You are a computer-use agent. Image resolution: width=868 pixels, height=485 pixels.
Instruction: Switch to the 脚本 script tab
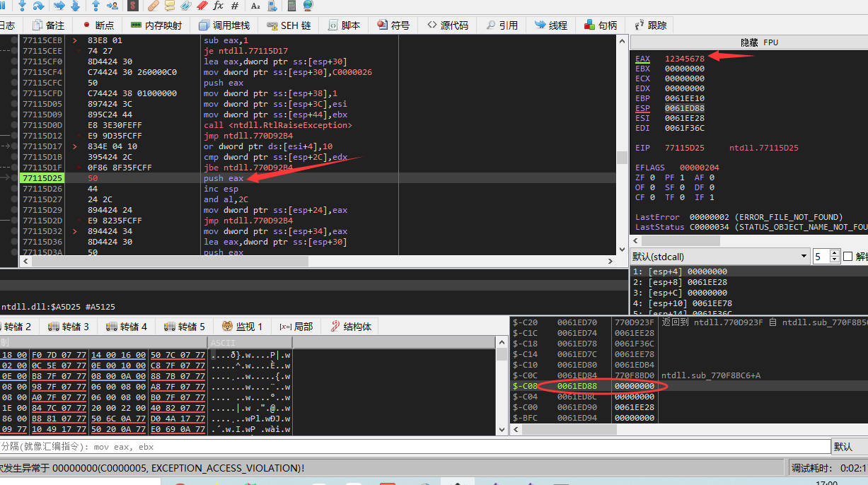click(344, 25)
